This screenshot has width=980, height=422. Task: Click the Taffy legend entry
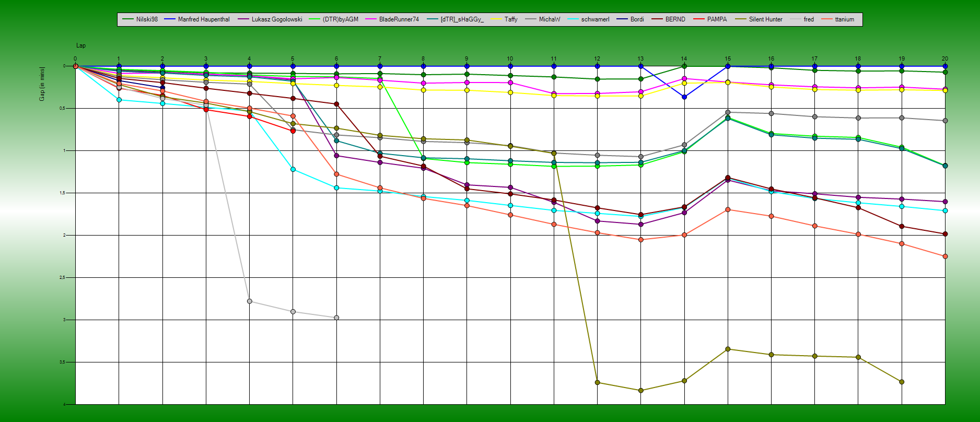504,19
